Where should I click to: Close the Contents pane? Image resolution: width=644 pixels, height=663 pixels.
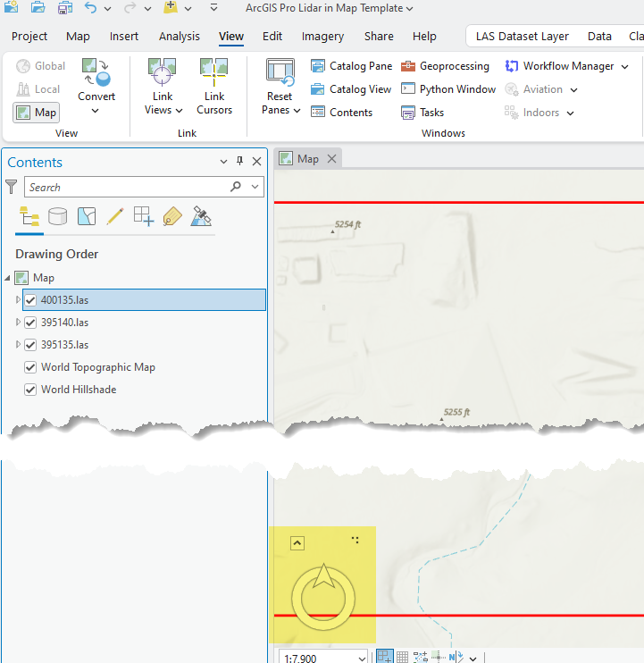click(x=256, y=161)
